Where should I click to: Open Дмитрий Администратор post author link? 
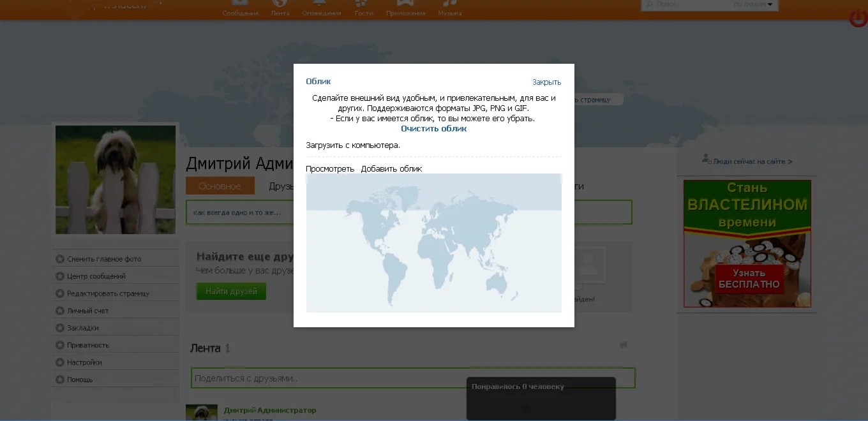(x=270, y=410)
